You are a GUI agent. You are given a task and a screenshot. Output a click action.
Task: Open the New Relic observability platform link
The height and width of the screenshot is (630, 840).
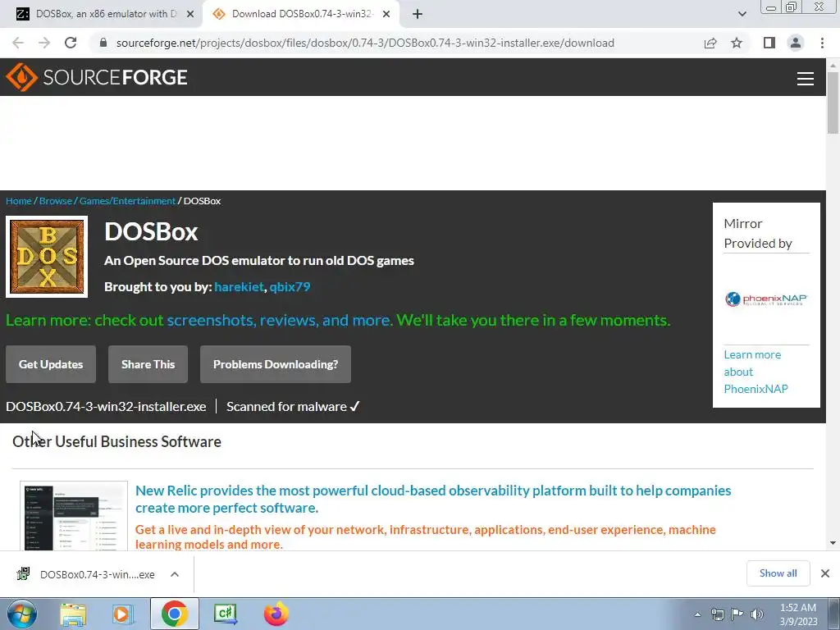click(x=433, y=499)
